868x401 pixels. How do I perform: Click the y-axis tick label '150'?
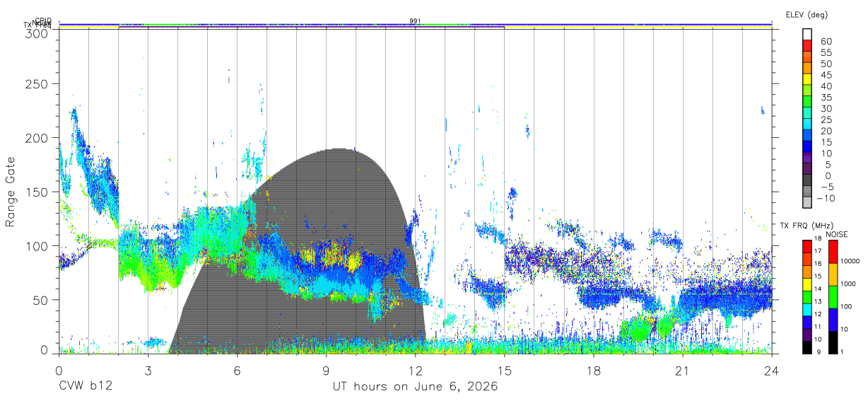(x=36, y=192)
